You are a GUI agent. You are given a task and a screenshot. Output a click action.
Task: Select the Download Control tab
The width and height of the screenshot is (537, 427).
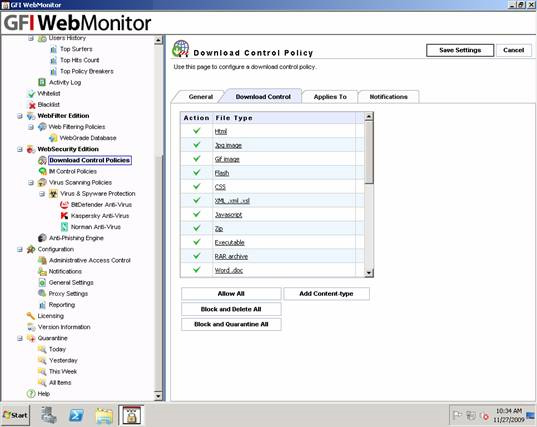click(263, 97)
